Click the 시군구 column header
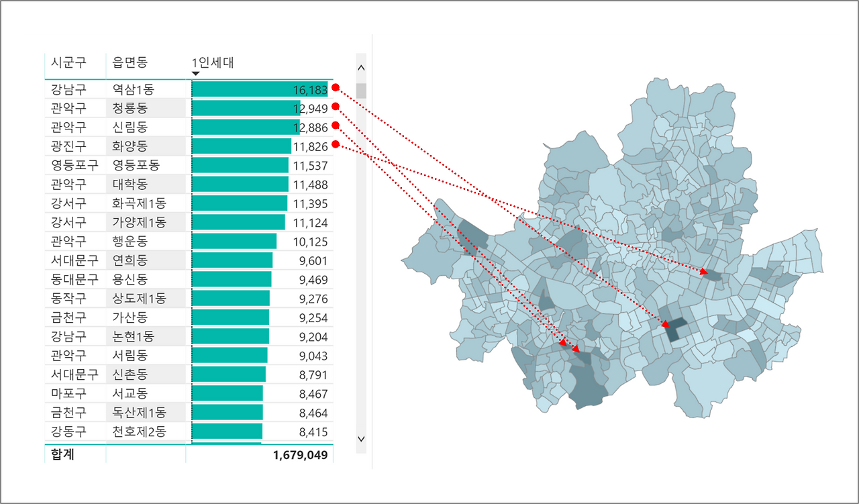 [x=68, y=62]
